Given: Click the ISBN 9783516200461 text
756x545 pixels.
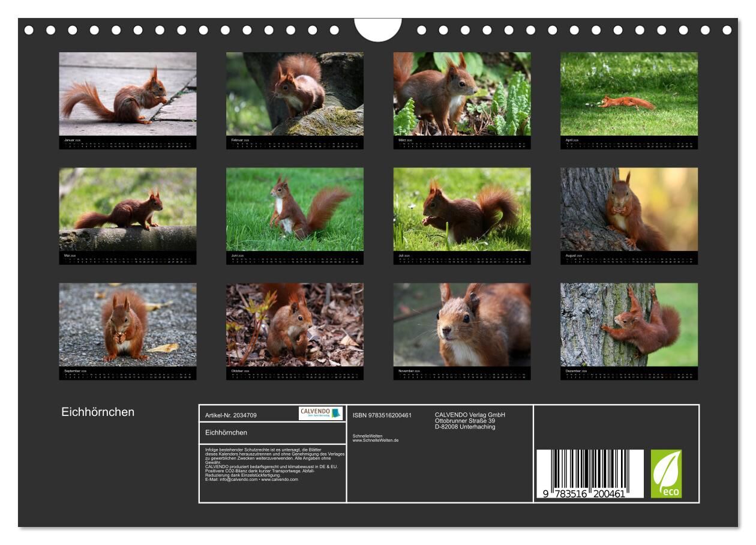Looking at the screenshot, I should (x=382, y=415).
